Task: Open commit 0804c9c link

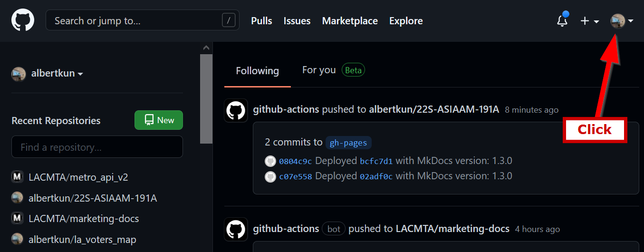Action: (295, 161)
